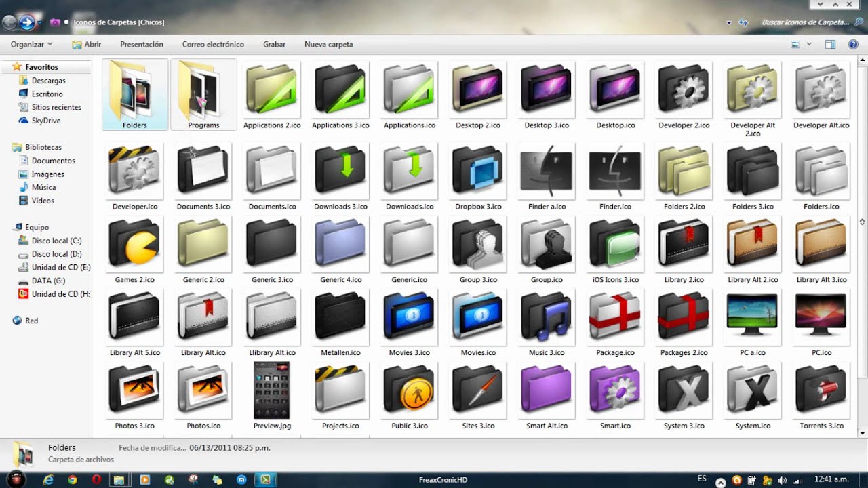
Task: Select the Metallen.ico file
Action: point(340,322)
